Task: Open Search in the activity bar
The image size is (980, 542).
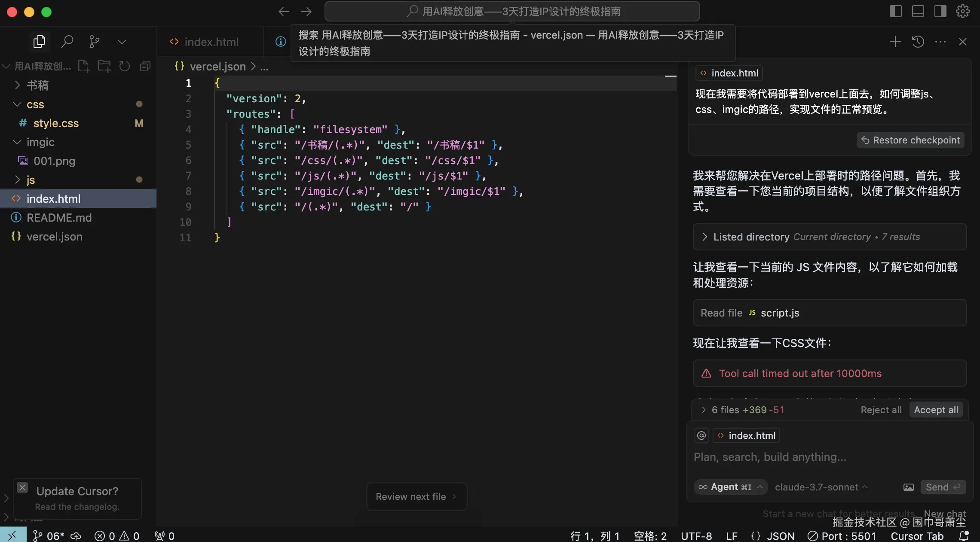Action: (x=67, y=41)
